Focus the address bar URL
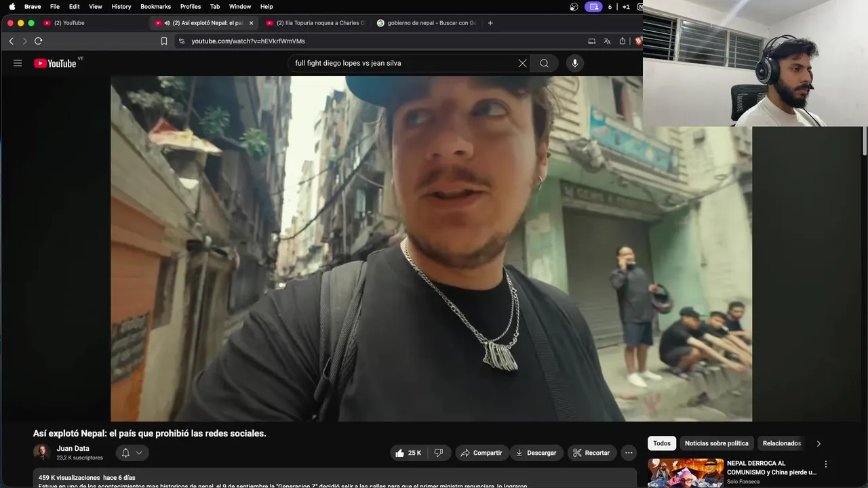The width and height of the screenshot is (868, 488). tap(248, 41)
